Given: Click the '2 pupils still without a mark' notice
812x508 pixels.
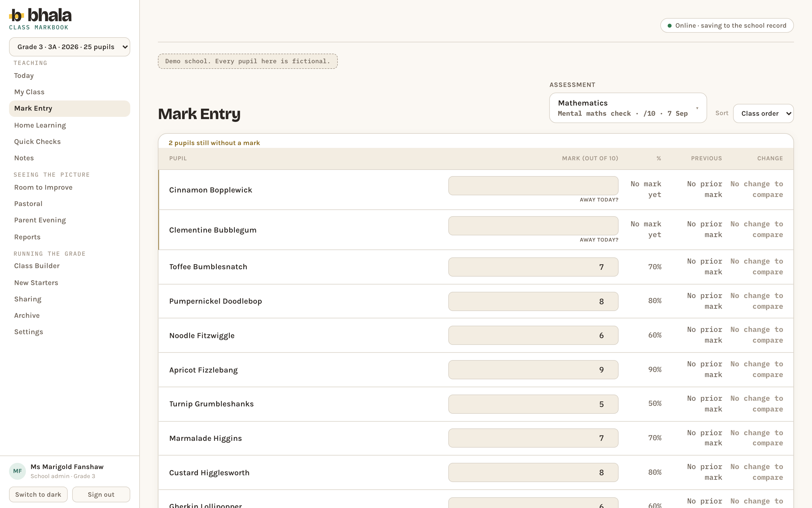Looking at the screenshot, I should 214,143.
